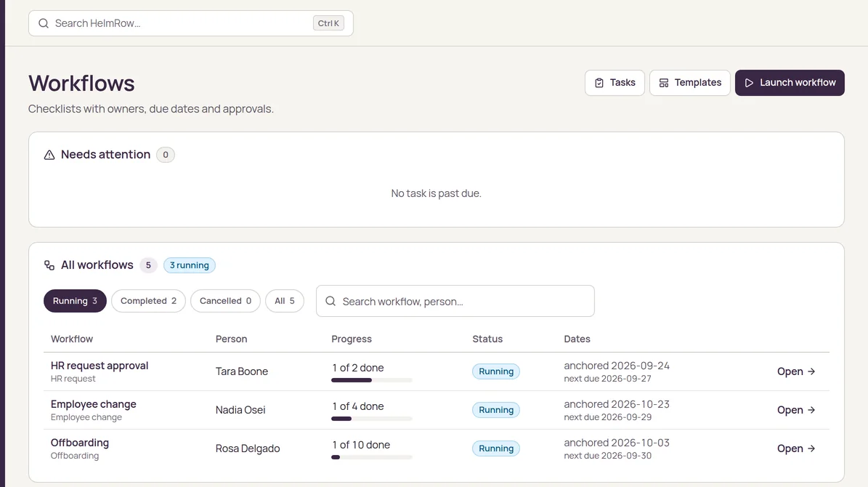This screenshot has width=868, height=487.
Task: Click the Needs attention warning icon
Action: [49, 155]
